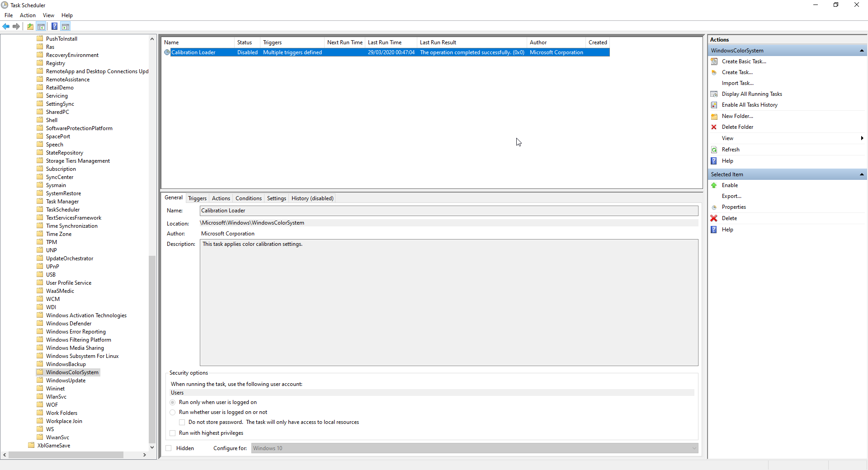Sort by Last Run Result column header

472,42
